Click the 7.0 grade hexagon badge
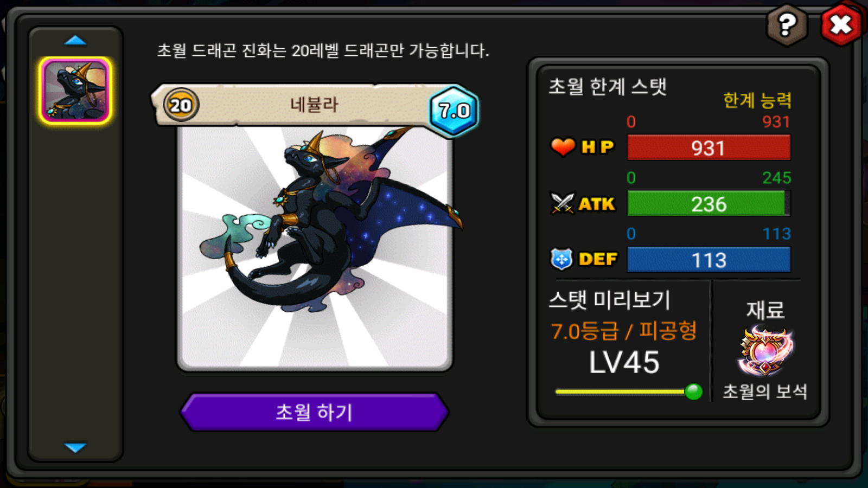Image resolution: width=868 pixels, height=488 pixels. [x=454, y=111]
